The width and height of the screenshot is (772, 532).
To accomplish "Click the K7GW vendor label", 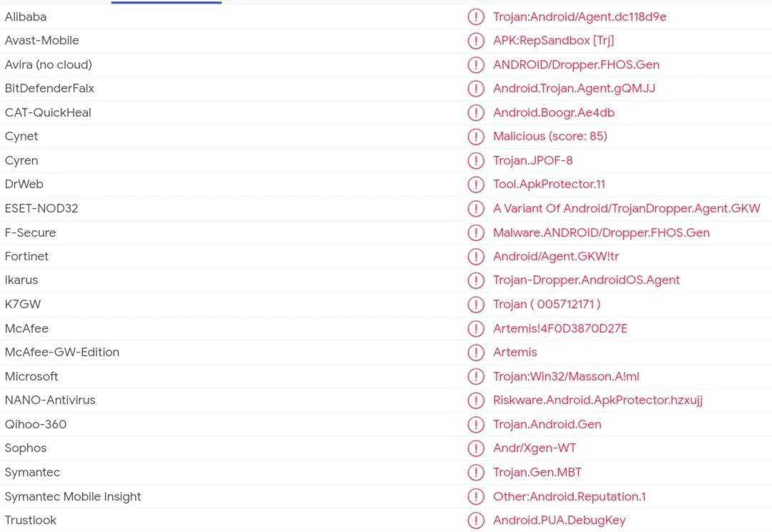I will (x=23, y=304).
